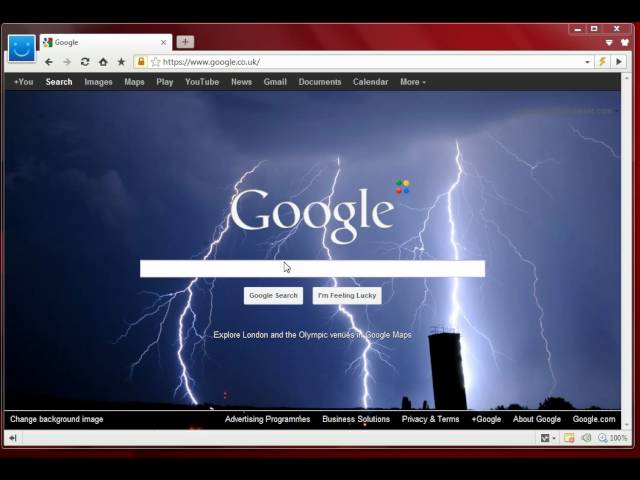Reload the page with refresh icon

(85, 62)
